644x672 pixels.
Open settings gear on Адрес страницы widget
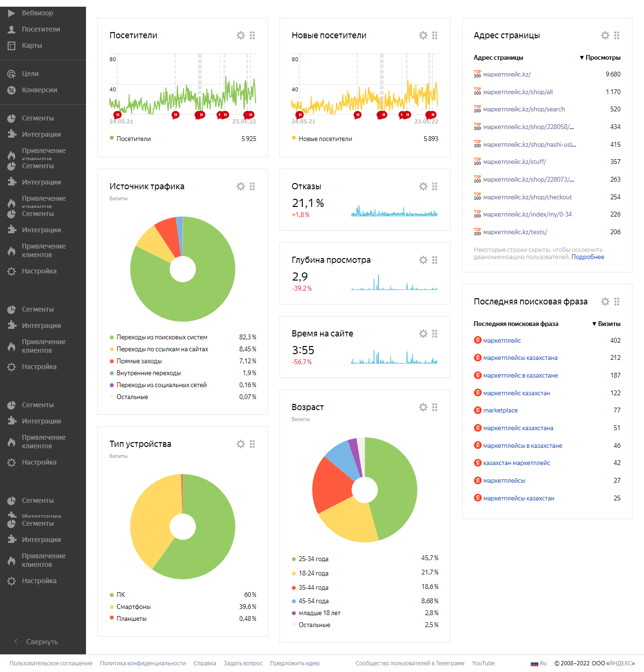pyautogui.click(x=605, y=35)
